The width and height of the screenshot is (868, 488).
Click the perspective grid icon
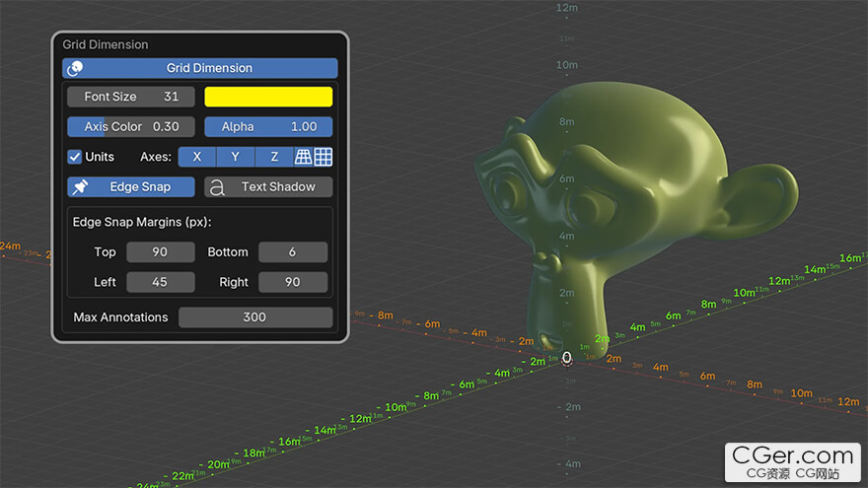304,157
